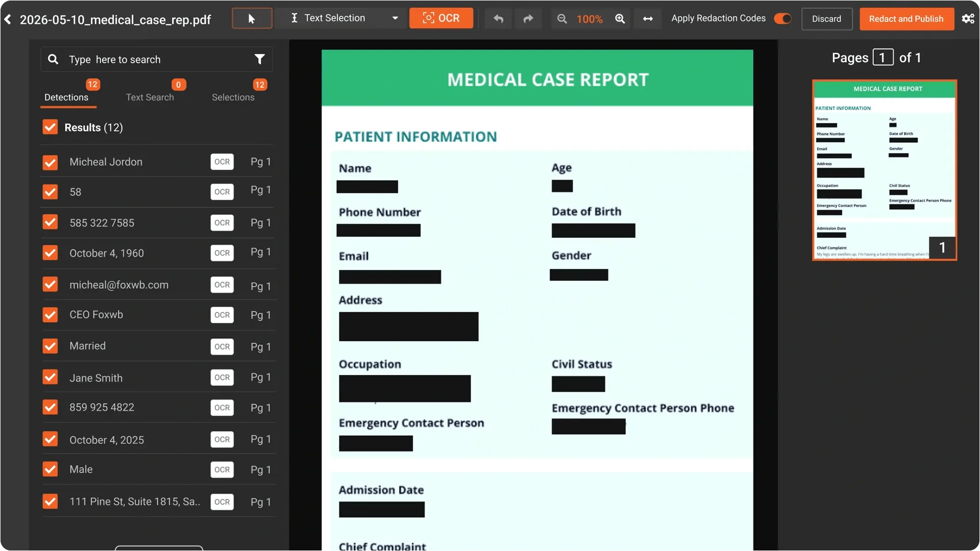
Task: Click OCR badge on Jane Smith row
Action: 222,378
